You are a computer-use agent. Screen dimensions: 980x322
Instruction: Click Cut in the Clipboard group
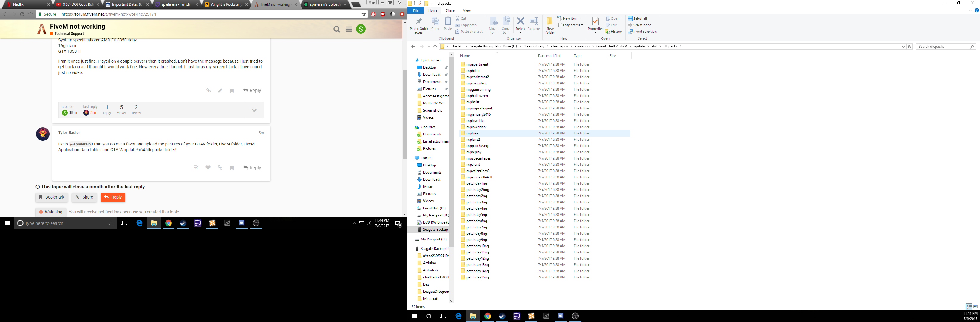coord(461,18)
